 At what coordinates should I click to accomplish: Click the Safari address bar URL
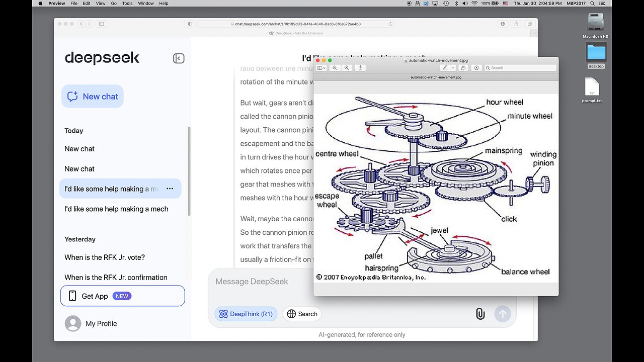coord(297,24)
